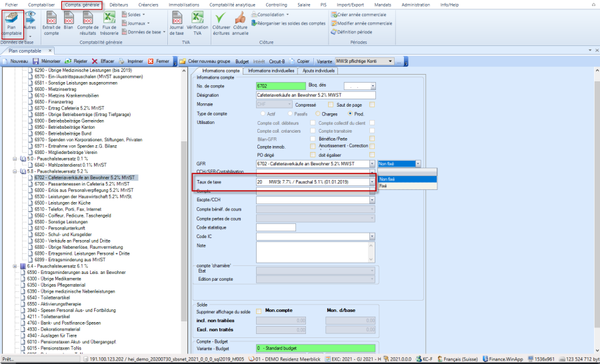Click Créer nouveau groupe
This screenshot has width=600, height=364.
point(205,61)
